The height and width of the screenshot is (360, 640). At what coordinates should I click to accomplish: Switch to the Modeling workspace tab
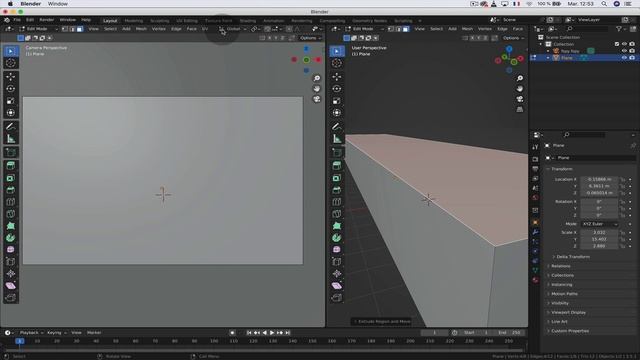click(x=133, y=20)
